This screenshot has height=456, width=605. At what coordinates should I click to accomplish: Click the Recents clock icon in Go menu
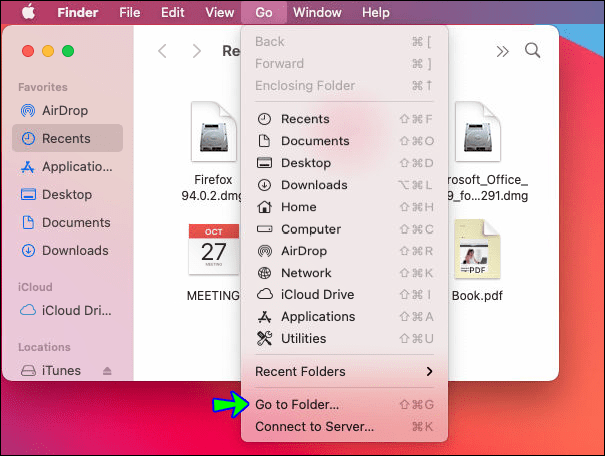[x=264, y=119]
